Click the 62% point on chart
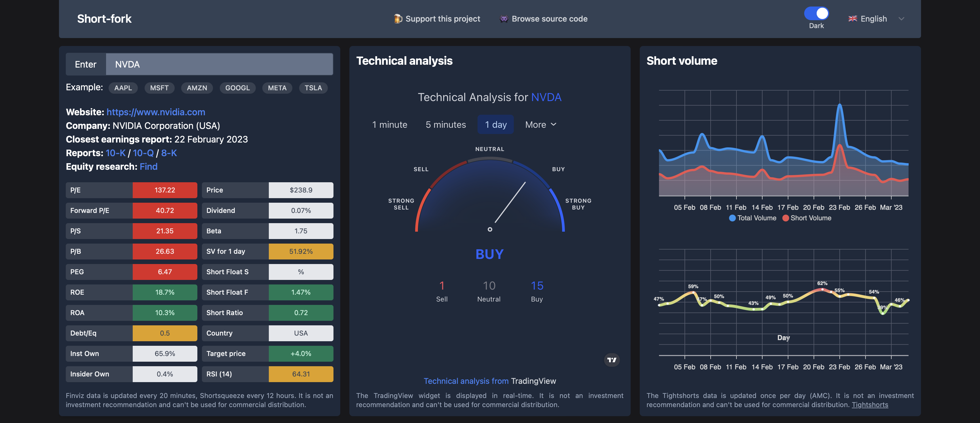 (822, 289)
